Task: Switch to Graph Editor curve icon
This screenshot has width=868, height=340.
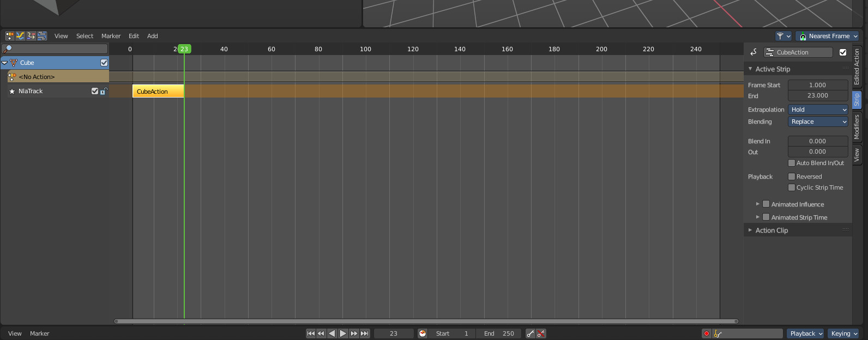Action: [x=20, y=36]
